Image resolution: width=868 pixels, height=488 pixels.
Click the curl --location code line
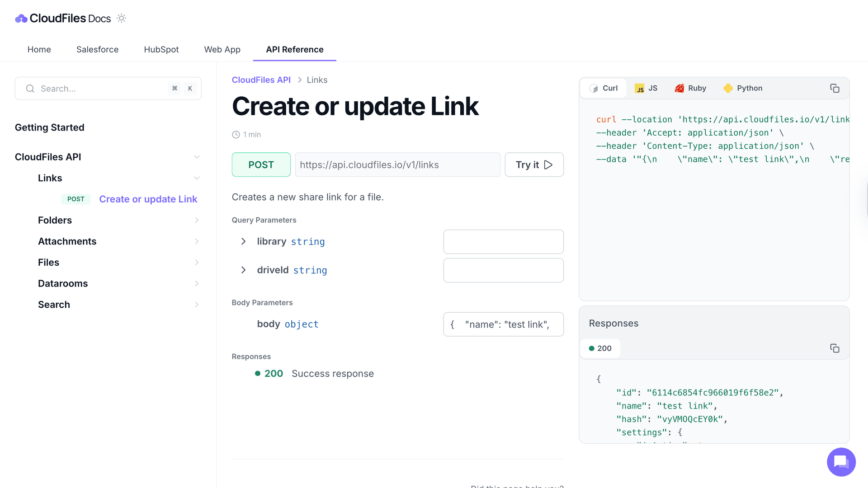(722, 119)
